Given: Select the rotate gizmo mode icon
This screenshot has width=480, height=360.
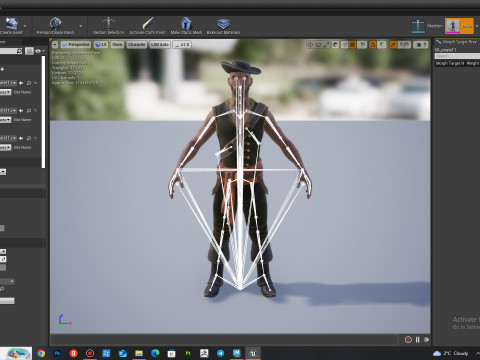Looking at the screenshot, I should coord(318,45).
